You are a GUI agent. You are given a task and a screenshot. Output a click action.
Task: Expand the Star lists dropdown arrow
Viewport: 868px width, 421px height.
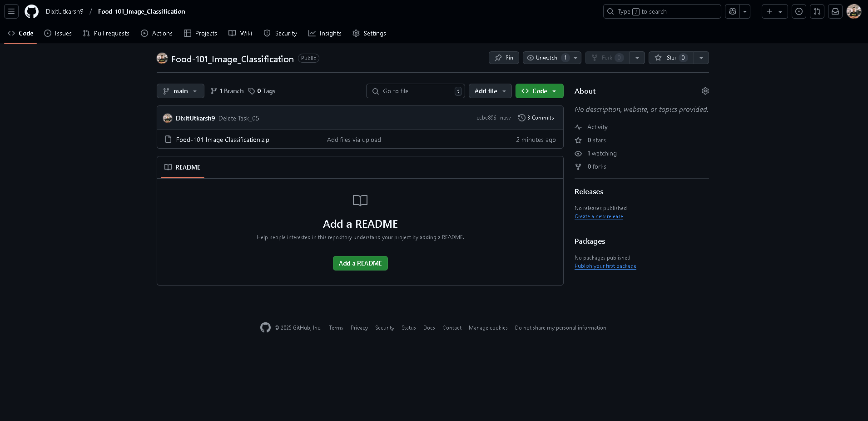701,58
